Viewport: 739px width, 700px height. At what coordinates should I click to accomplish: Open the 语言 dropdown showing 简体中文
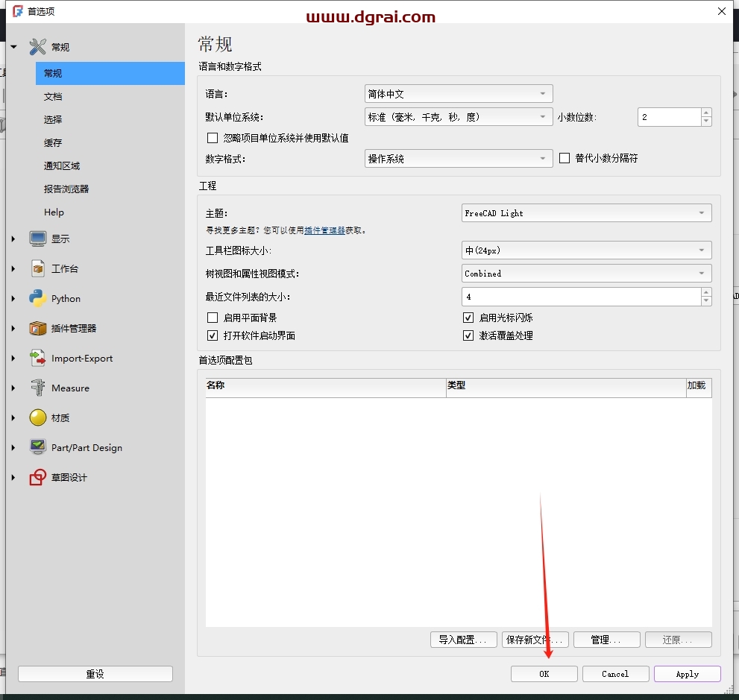[459, 94]
